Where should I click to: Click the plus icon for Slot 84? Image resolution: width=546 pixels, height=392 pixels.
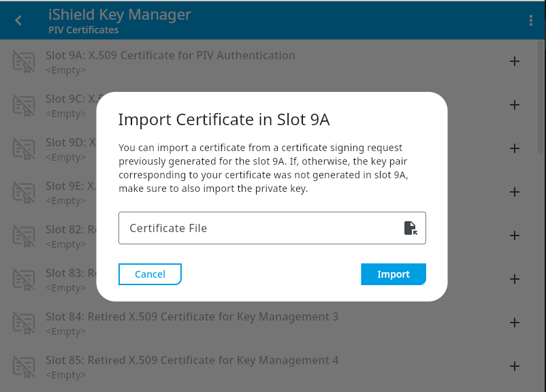pyautogui.click(x=515, y=323)
